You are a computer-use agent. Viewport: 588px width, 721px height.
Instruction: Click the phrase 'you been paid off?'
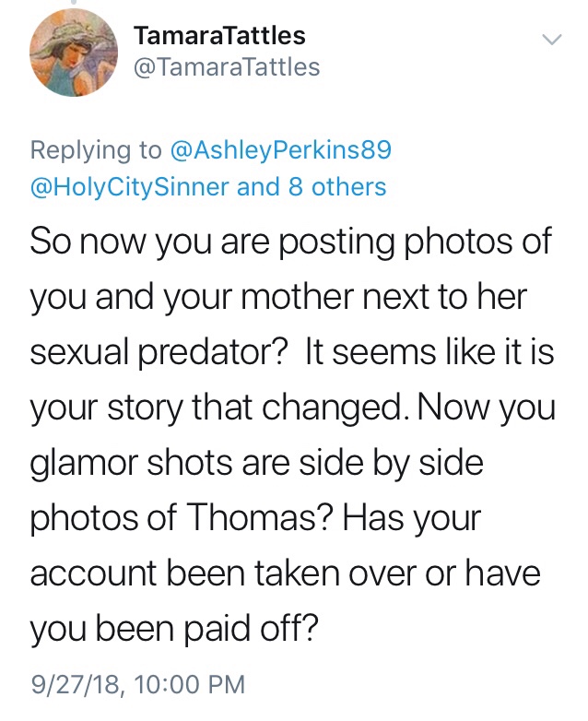(x=174, y=630)
